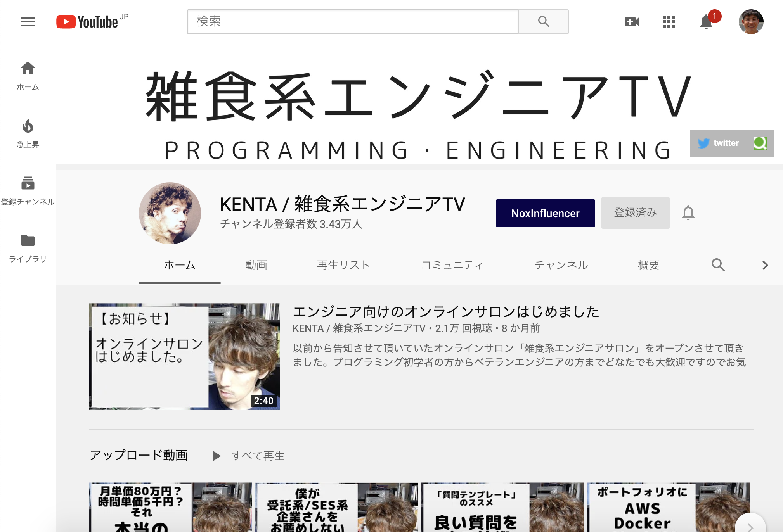The height and width of the screenshot is (532, 783).
Task: Open the create video camera icon
Action: tap(631, 22)
